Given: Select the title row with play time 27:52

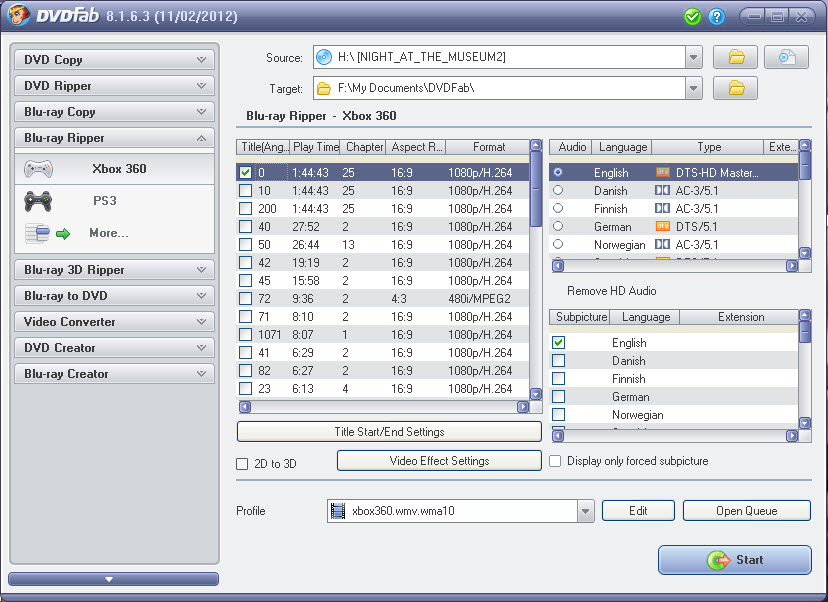Looking at the screenshot, I should pos(382,227).
